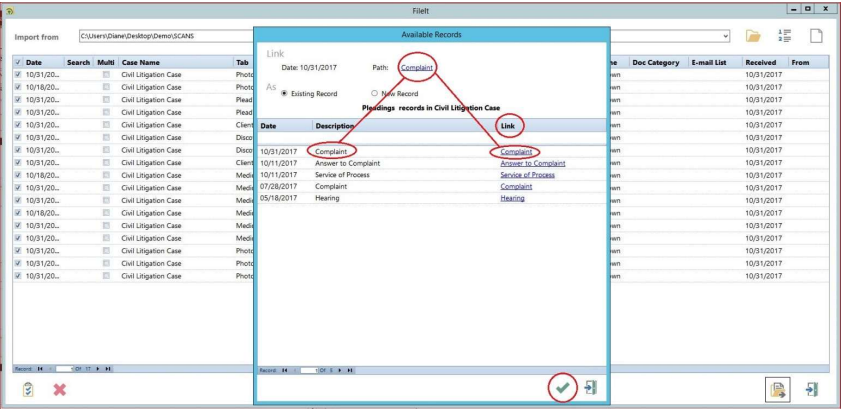Open the yellow folder browse icon
Screen dimensions: 842x409
(755, 37)
